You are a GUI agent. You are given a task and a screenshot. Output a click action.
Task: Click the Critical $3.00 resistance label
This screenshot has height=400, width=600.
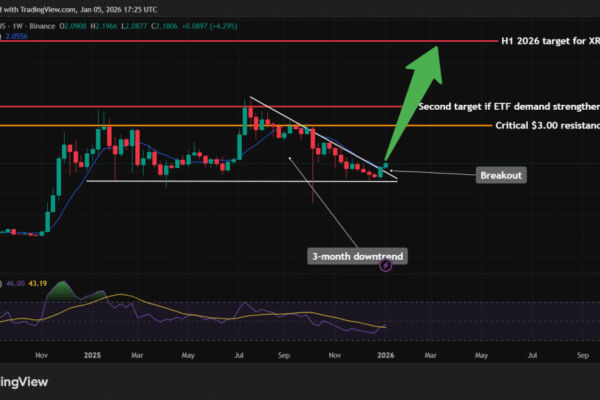click(x=545, y=126)
